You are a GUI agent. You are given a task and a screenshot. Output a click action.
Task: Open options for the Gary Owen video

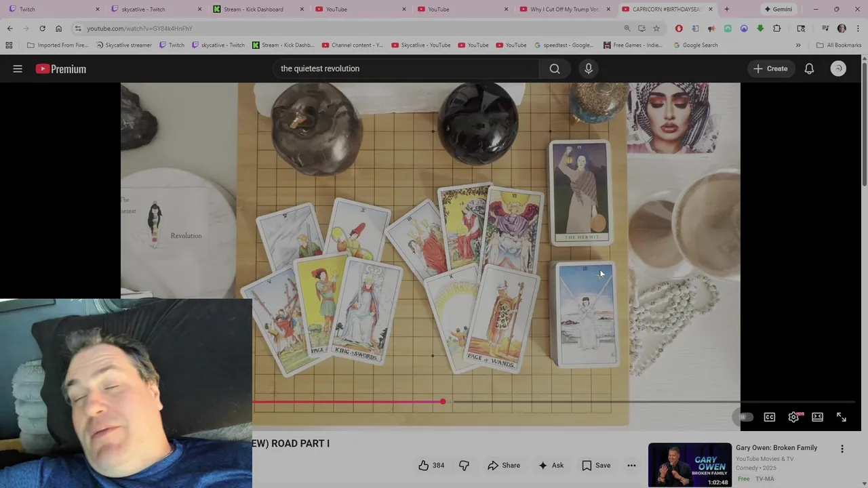(x=842, y=449)
